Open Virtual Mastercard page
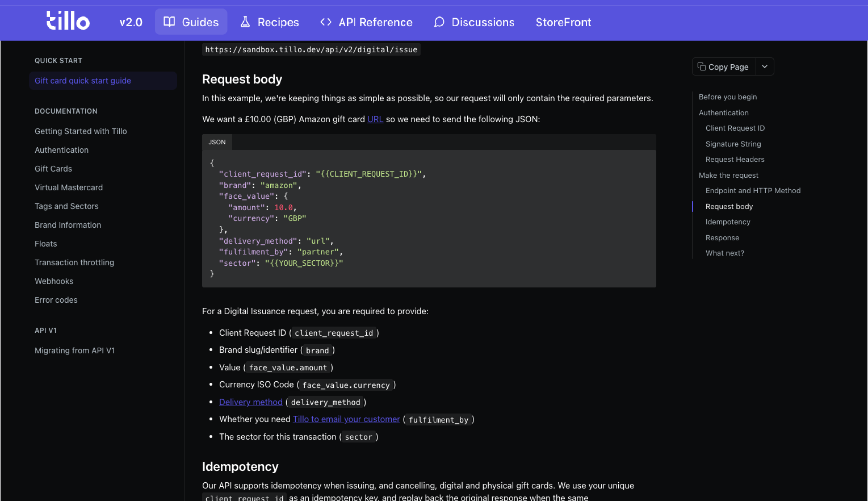Screen dimensions: 868x501 [69, 187]
